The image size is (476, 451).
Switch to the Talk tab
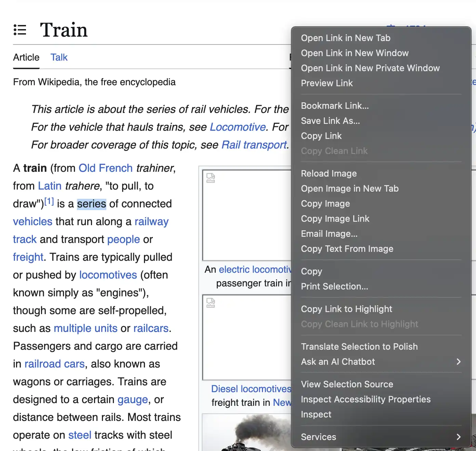point(59,57)
